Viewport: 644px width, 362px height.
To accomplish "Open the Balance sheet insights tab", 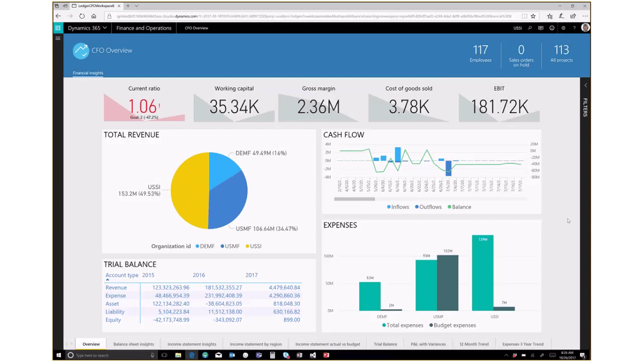I will click(x=133, y=344).
